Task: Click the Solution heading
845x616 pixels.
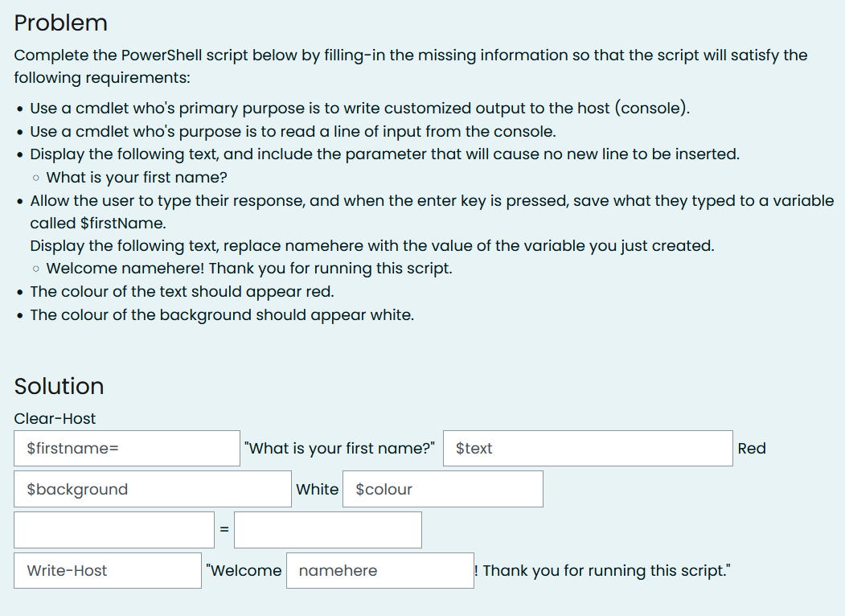Action: click(59, 387)
